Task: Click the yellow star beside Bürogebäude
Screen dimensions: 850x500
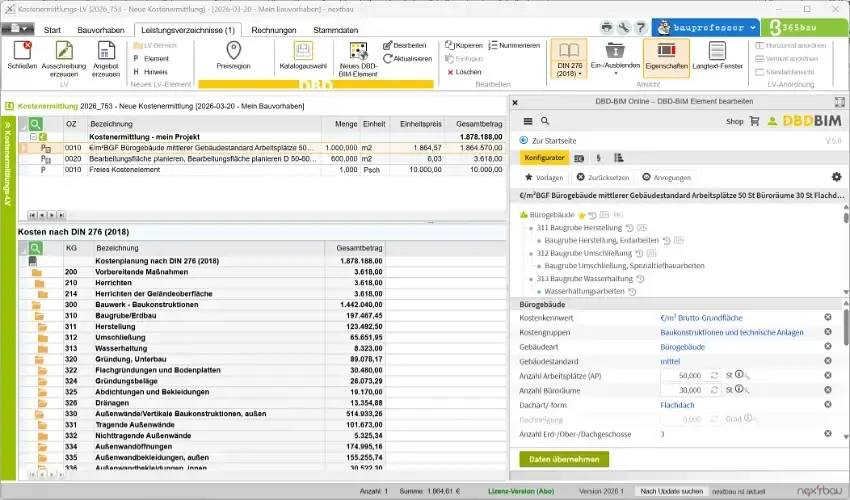Action: coord(582,215)
